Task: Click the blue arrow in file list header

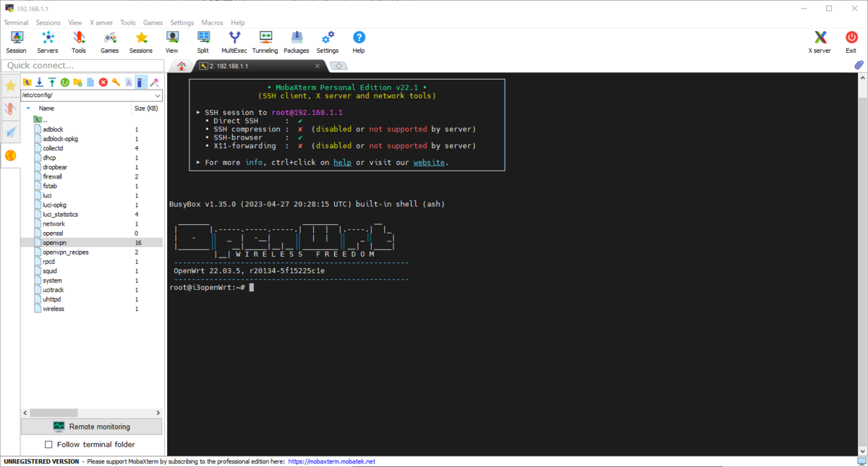Action: [28, 108]
